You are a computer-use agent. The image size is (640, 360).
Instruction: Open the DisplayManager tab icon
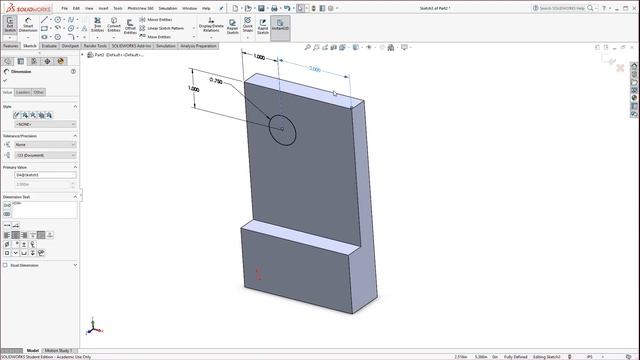[61, 61]
